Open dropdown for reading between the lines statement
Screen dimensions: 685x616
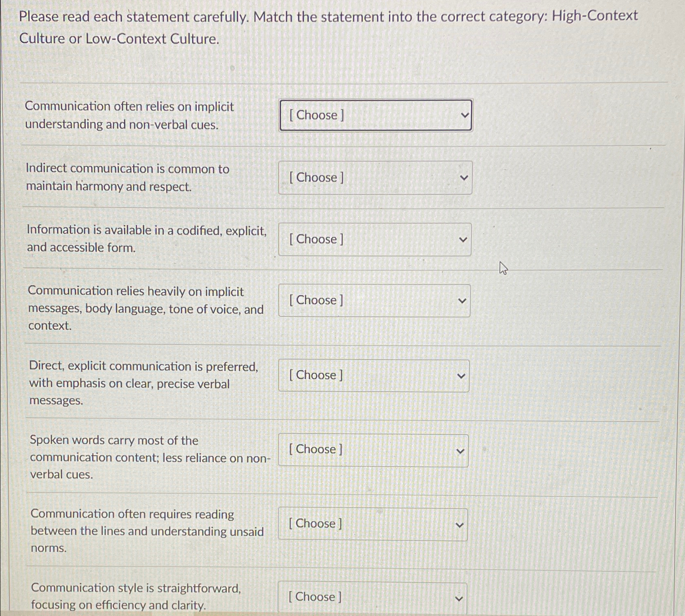(372, 524)
